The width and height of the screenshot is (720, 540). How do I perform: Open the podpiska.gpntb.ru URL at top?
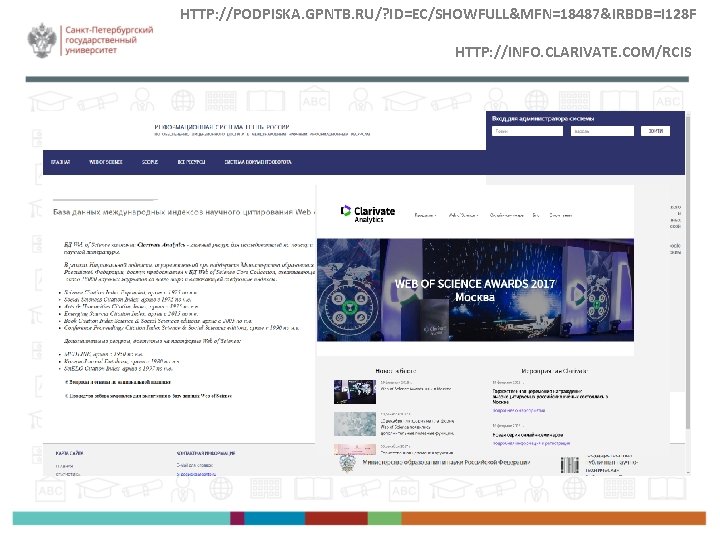[438, 14]
